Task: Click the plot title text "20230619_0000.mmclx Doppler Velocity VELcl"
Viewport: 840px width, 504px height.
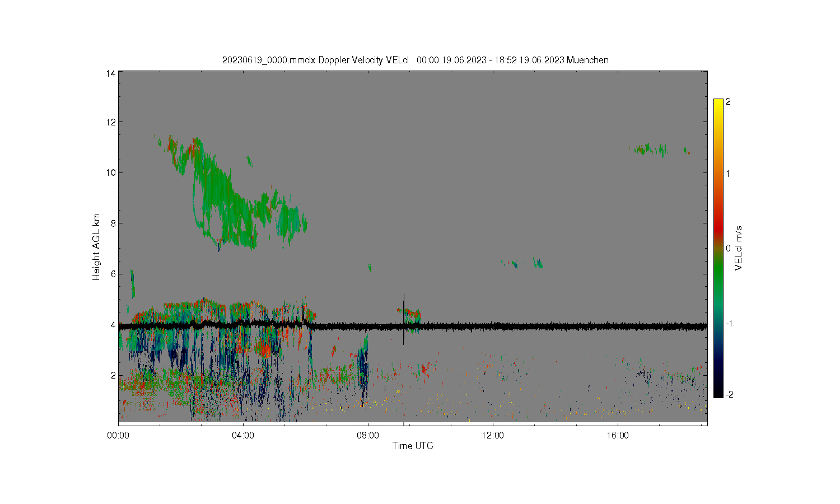Action: [x=316, y=60]
